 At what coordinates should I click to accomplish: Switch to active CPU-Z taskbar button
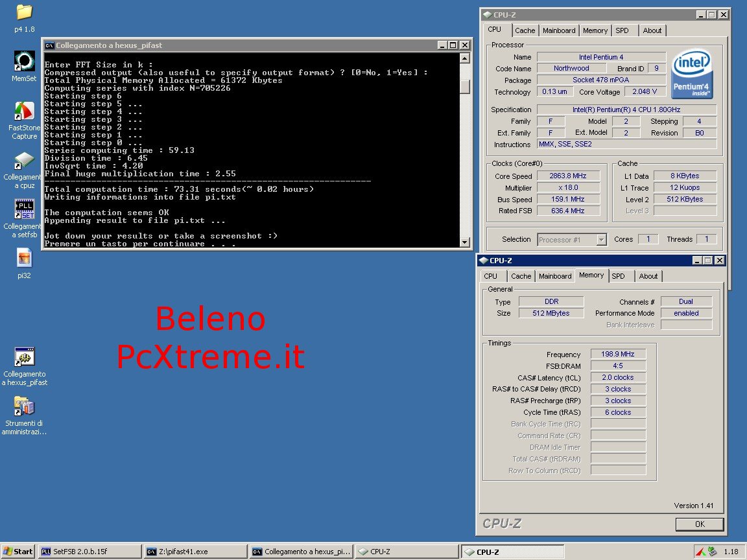point(513,552)
